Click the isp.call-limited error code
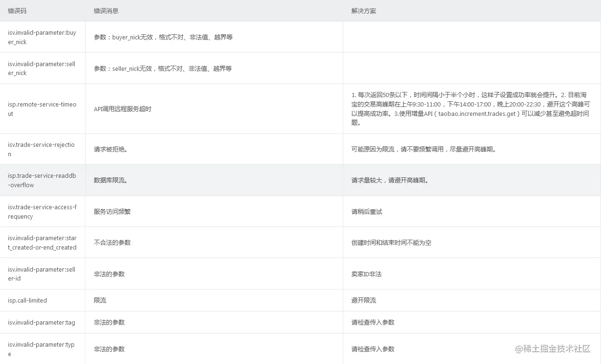The height and width of the screenshot is (364, 601). [27, 300]
